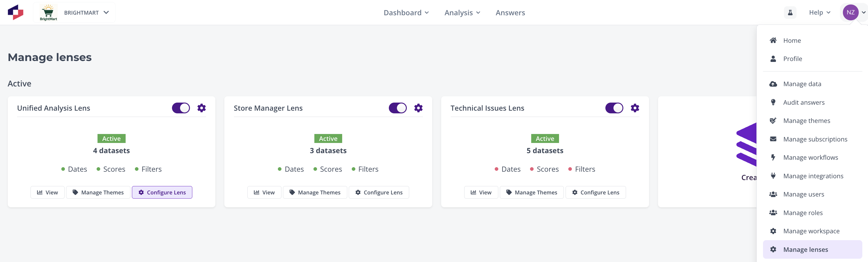Click the Manage integrations plug icon
This screenshot has height=262, width=868.
773,176
